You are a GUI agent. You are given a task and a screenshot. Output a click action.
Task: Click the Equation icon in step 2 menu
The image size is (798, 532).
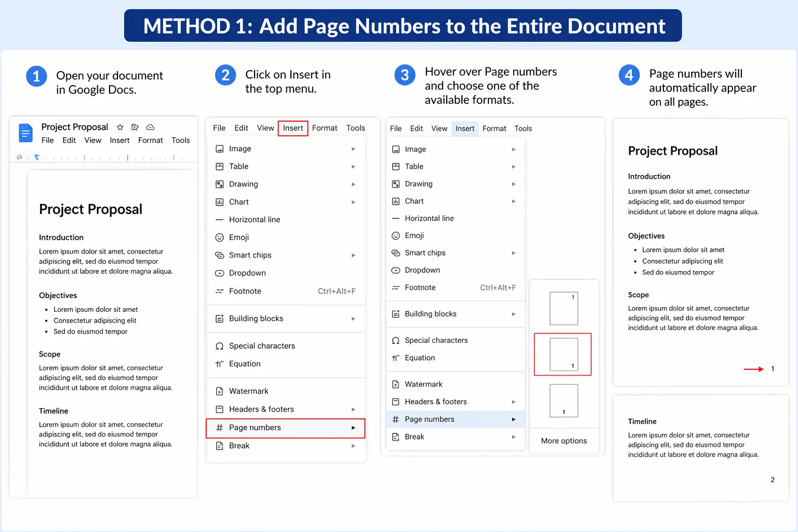coord(219,364)
